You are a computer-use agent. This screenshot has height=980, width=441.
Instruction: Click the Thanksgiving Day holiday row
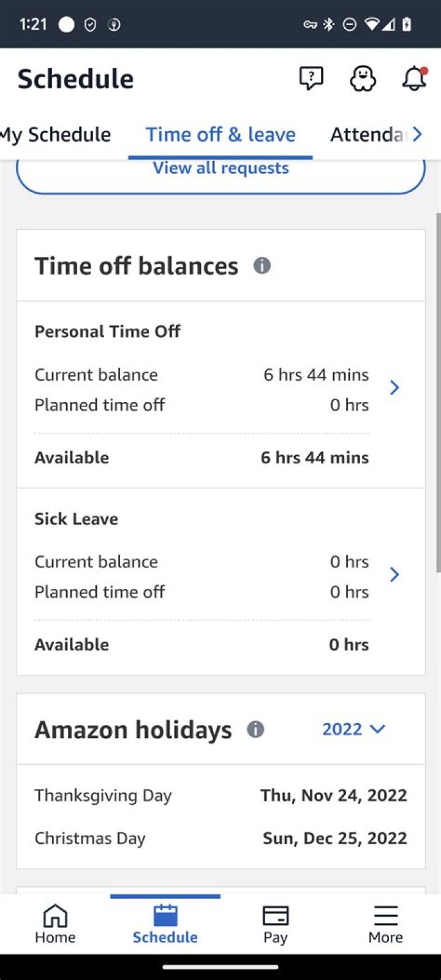(x=221, y=795)
